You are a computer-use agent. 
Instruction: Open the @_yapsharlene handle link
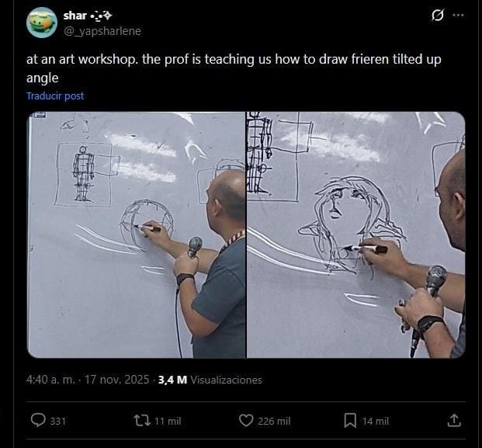[103, 30]
